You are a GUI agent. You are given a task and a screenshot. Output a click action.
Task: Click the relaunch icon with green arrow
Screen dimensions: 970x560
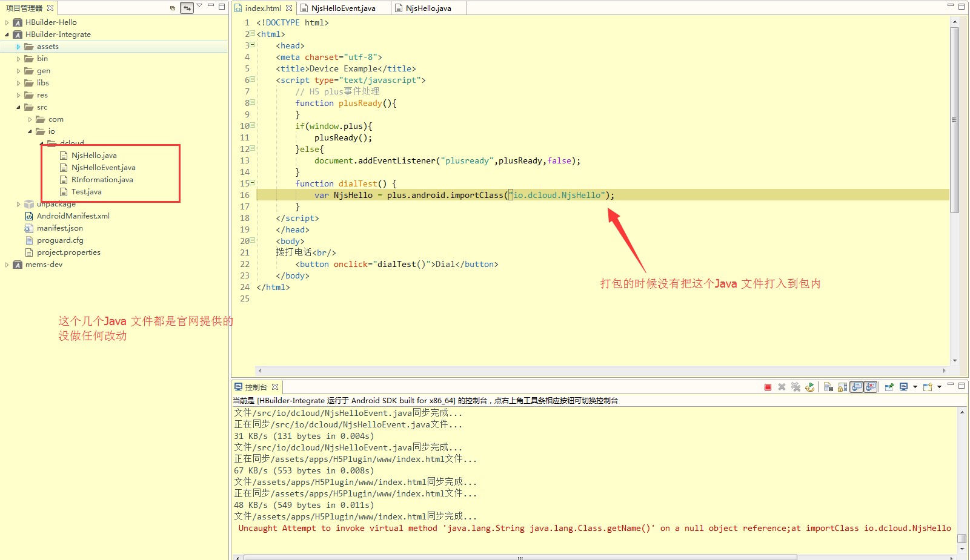809,387
